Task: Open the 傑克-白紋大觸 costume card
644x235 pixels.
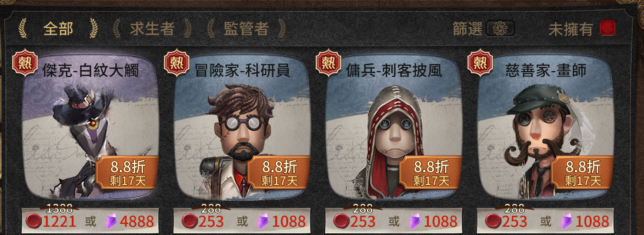Action: (91, 126)
